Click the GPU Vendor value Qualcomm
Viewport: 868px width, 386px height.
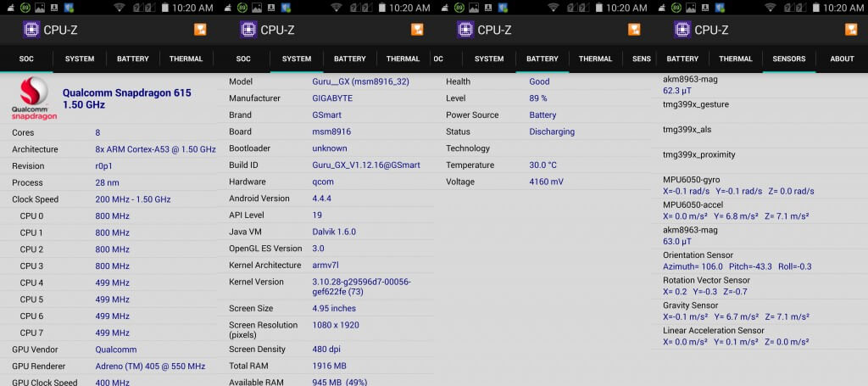click(116, 350)
